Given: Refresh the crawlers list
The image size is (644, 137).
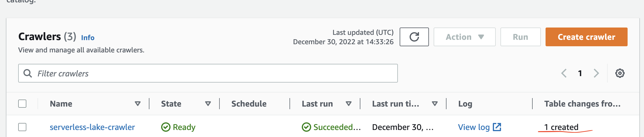Looking at the screenshot, I should [x=414, y=37].
